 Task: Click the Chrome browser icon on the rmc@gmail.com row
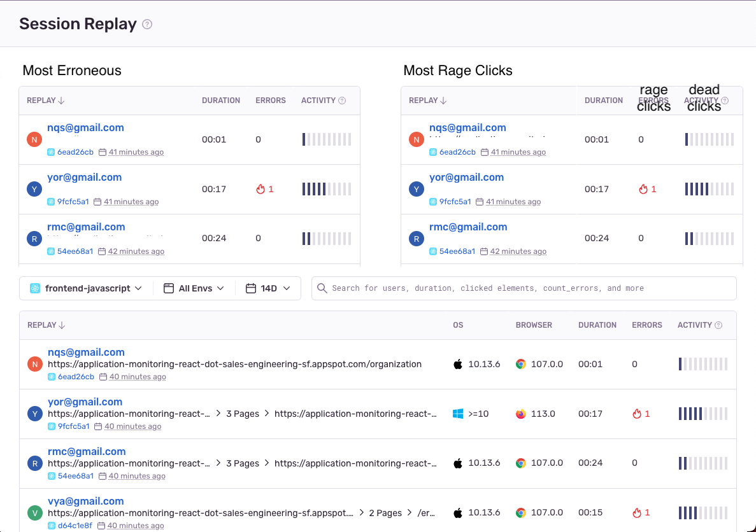click(521, 463)
